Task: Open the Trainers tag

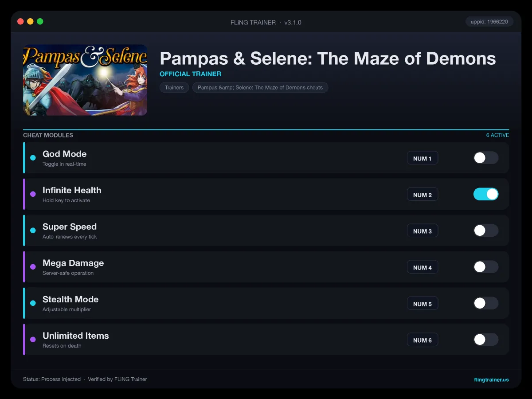Action: click(174, 88)
